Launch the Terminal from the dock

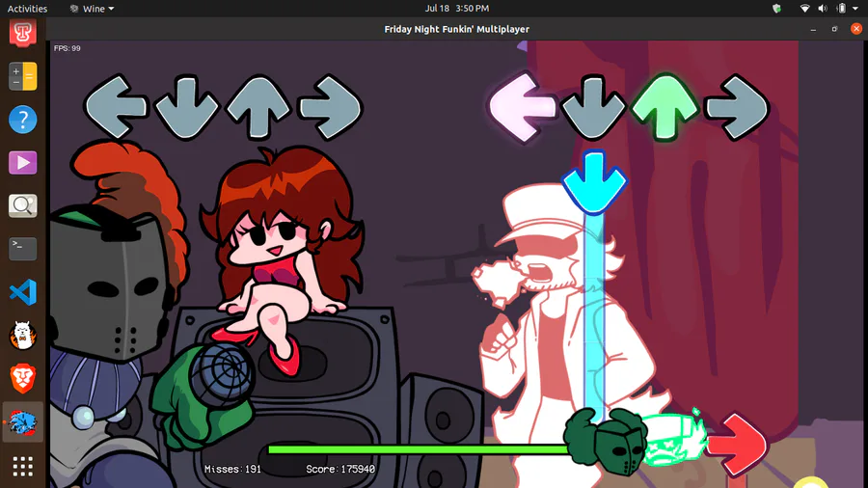pos(23,249)
